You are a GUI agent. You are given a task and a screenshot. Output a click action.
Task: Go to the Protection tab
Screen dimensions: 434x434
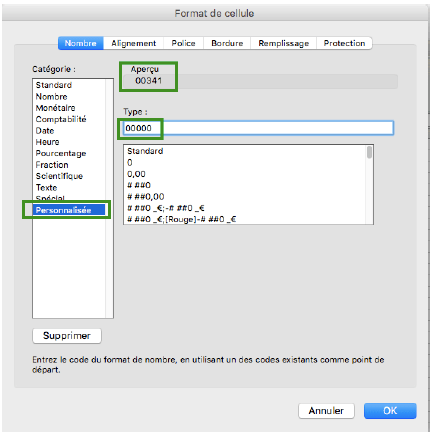(344, 43)
